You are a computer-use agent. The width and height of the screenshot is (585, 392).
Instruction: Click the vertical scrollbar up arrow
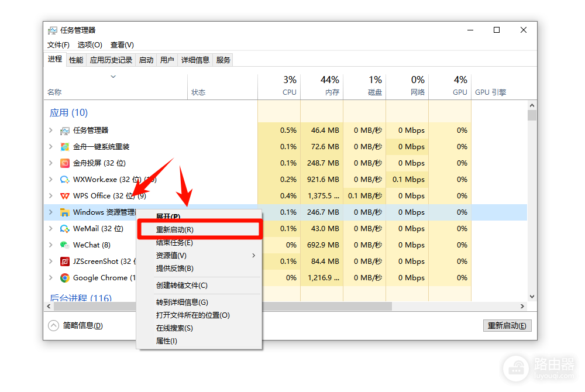coord(532,105)
